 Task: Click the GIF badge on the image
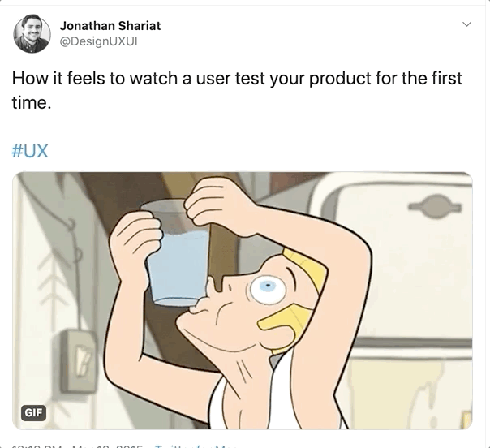coord(33,412)
